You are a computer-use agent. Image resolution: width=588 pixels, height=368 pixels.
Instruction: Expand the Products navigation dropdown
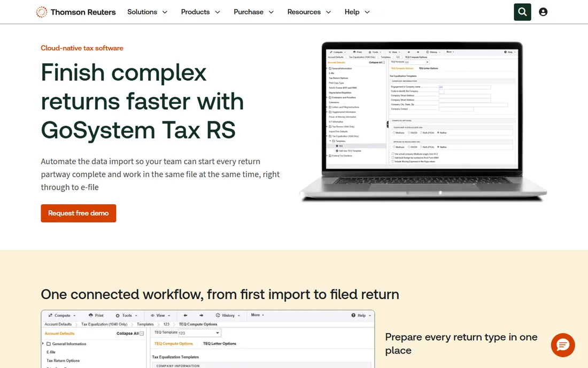pyautogui.click(x=200, y=12)
